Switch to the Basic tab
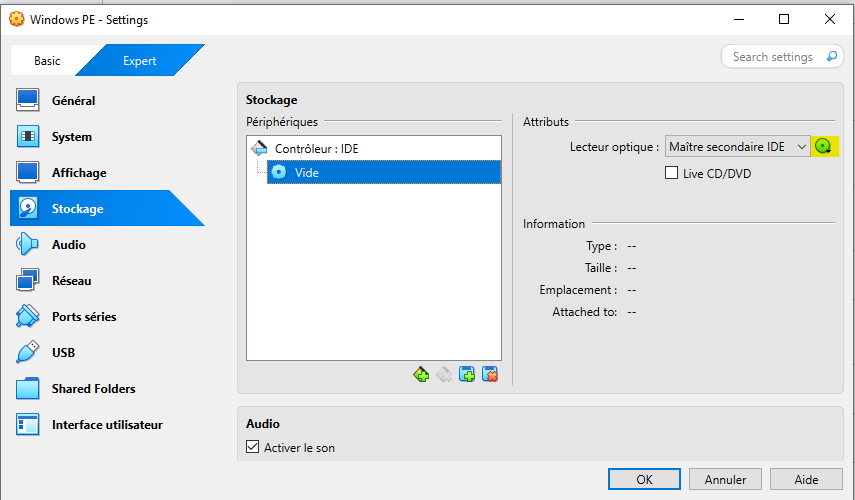The image size is (855, 500). (x=47, y=61)
